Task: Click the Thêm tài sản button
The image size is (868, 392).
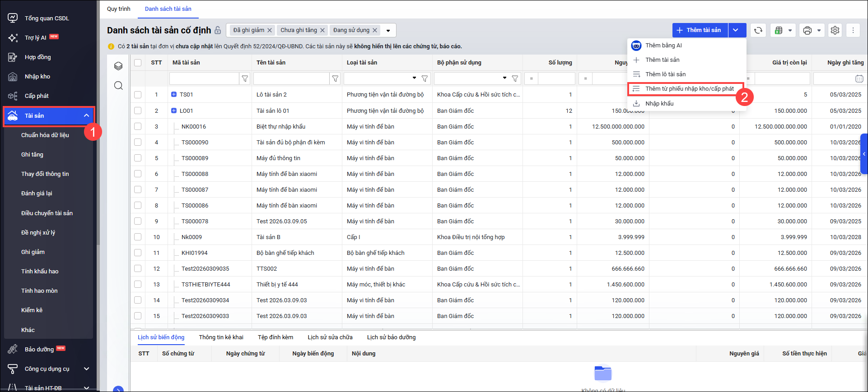Action: [x=700, y=30]
